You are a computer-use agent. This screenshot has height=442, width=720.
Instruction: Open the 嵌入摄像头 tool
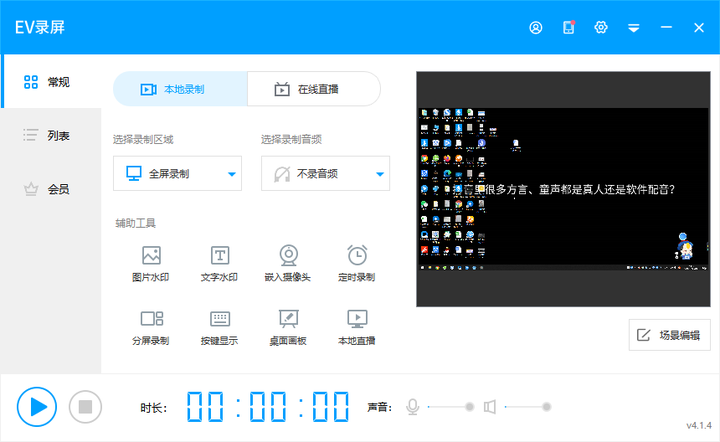coord(288,263)
